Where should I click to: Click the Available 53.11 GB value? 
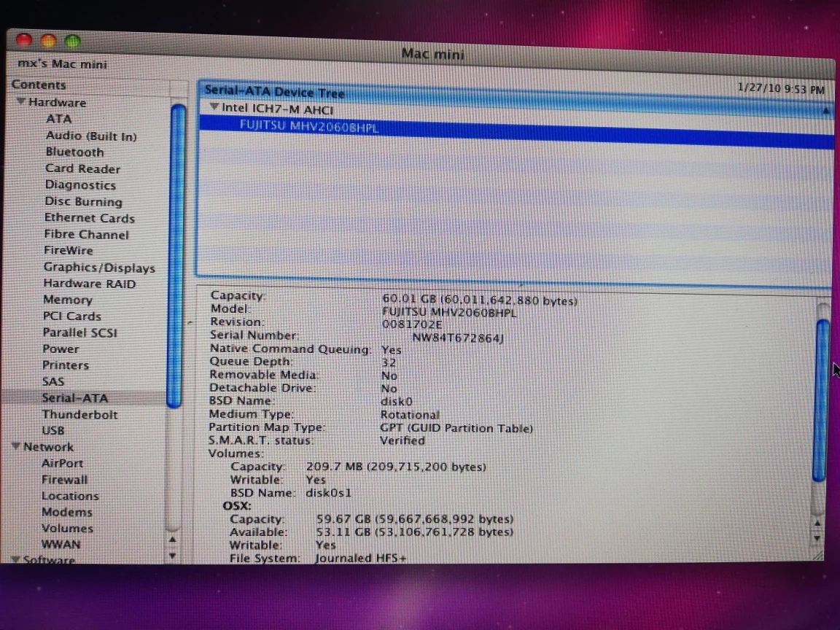click(x=414, y=532)
